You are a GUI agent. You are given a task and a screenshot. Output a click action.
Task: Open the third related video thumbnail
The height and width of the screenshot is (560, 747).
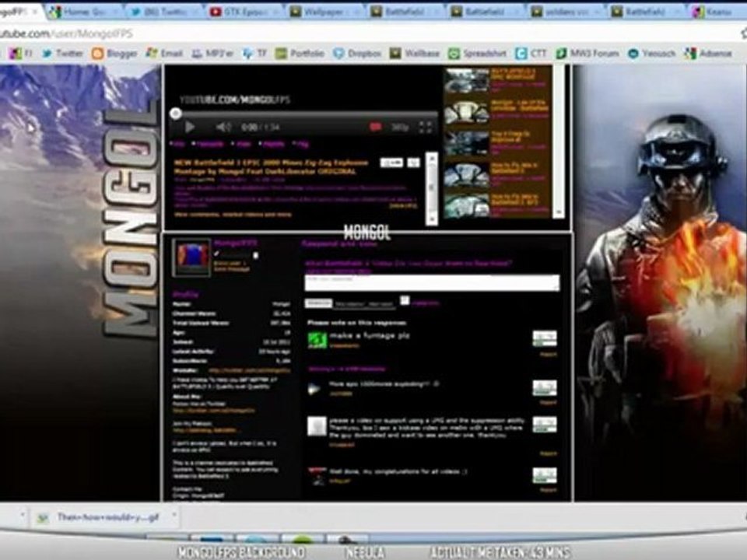(x=466, y=143)
